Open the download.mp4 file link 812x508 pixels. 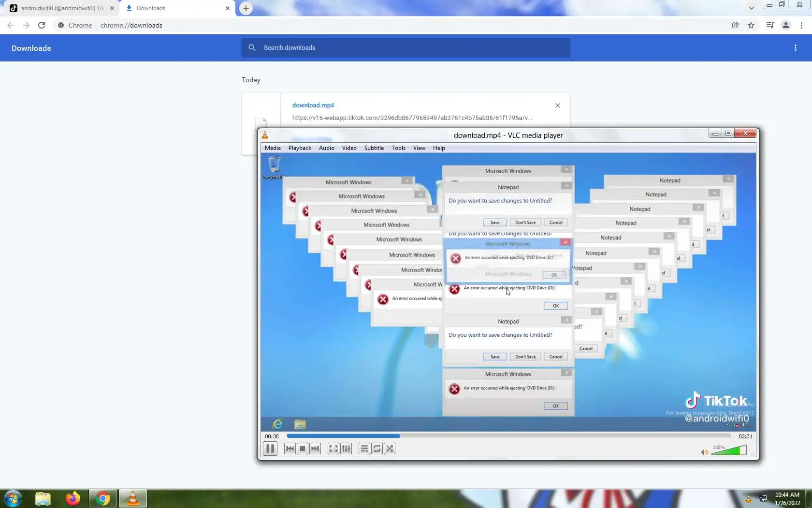point(313,105)
